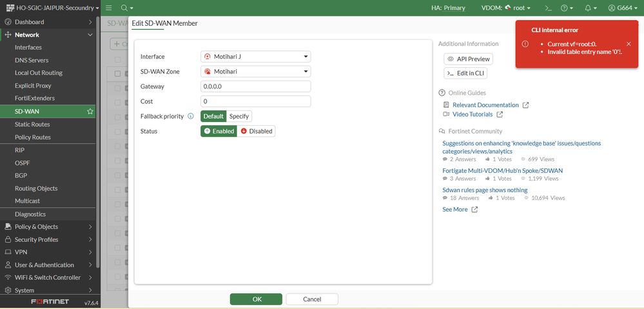Set Status to Enabled
The image size is (644, 309).
click(219, 132)
